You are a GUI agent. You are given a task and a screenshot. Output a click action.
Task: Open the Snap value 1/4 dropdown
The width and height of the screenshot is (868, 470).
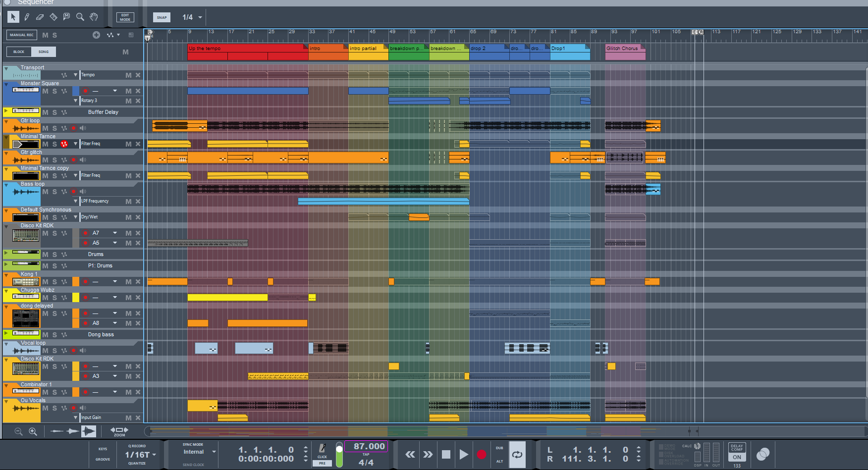click(x=200, y=17)
